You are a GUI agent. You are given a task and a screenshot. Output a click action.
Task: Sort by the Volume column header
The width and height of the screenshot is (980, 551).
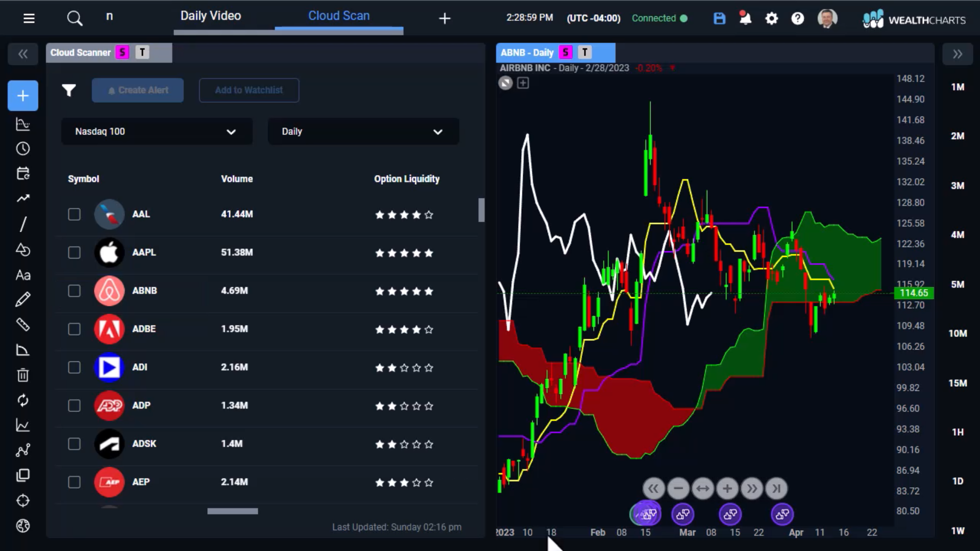(x=237, y=179)
